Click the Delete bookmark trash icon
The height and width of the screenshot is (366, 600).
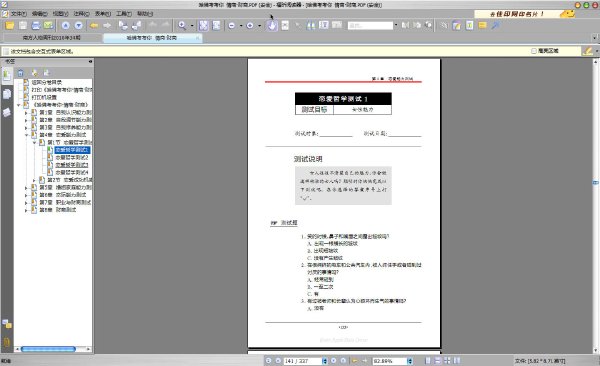pos(21,73)
